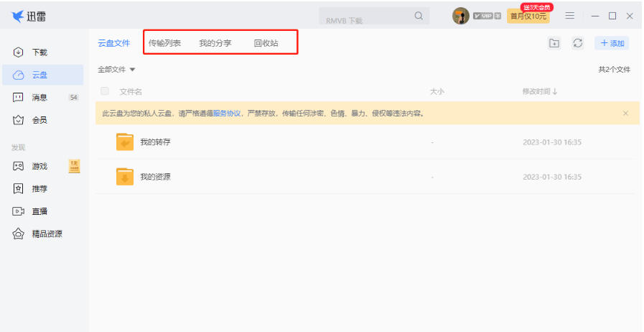Click the date in 我的转存 row
This screenshot has width=644, height=332.
point(552,142)
